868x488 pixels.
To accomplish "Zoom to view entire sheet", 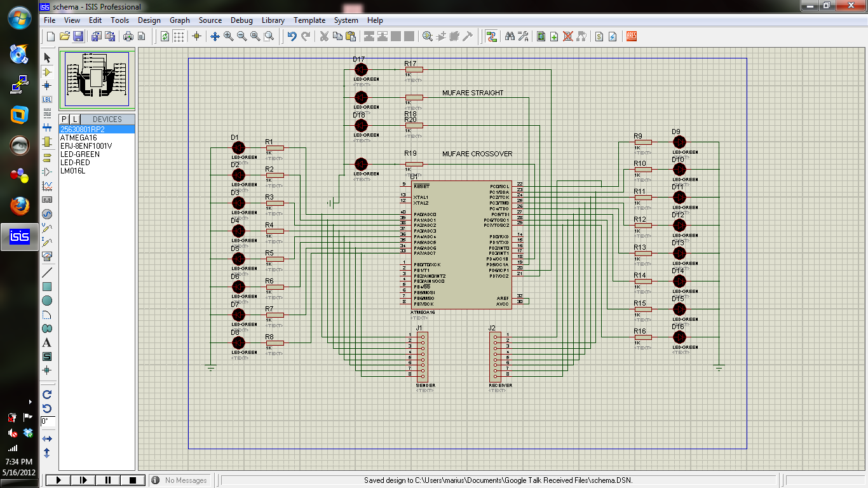I will pos(255,36).
